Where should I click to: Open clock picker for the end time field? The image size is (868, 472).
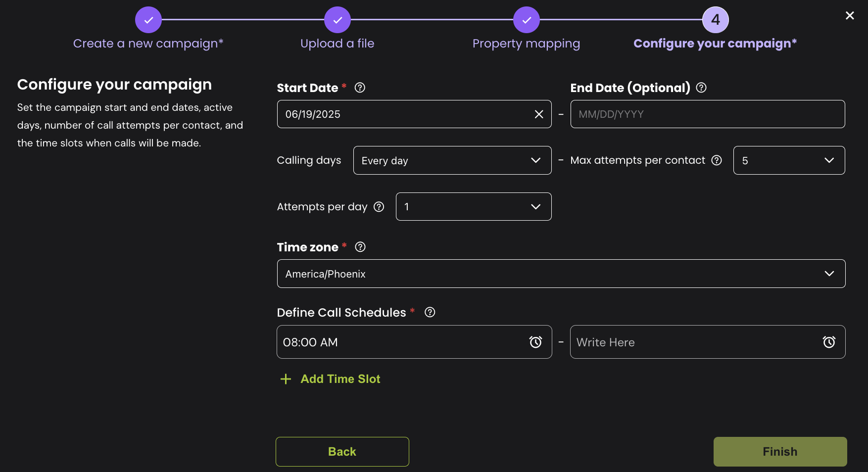pos(829,342)
